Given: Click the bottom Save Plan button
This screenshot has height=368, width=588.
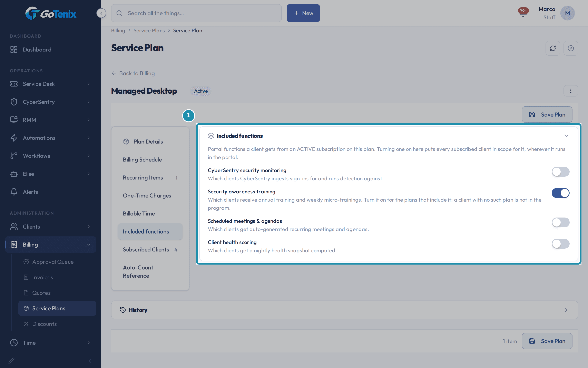Looking at the screenshot, I should coord(547,341).
